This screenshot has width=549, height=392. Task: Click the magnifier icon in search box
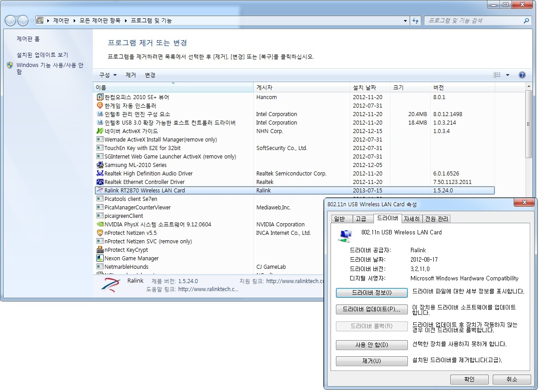point(526,21)
